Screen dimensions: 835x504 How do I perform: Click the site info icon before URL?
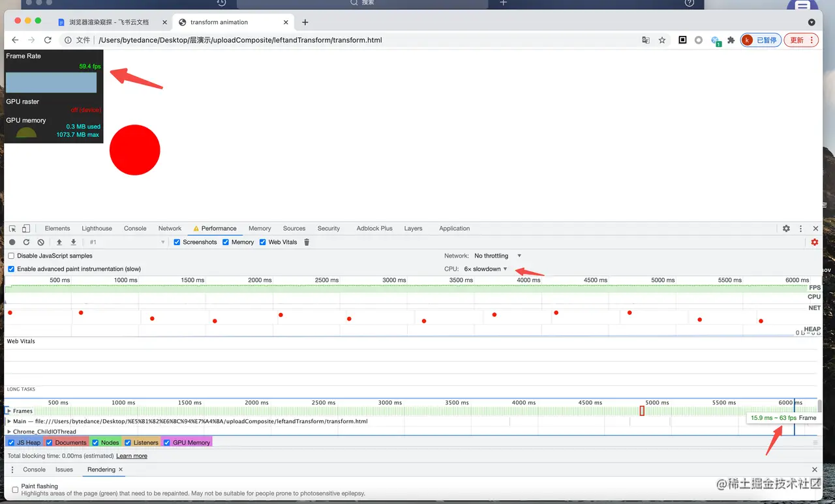pyautogui.click(x=68, y=40)
